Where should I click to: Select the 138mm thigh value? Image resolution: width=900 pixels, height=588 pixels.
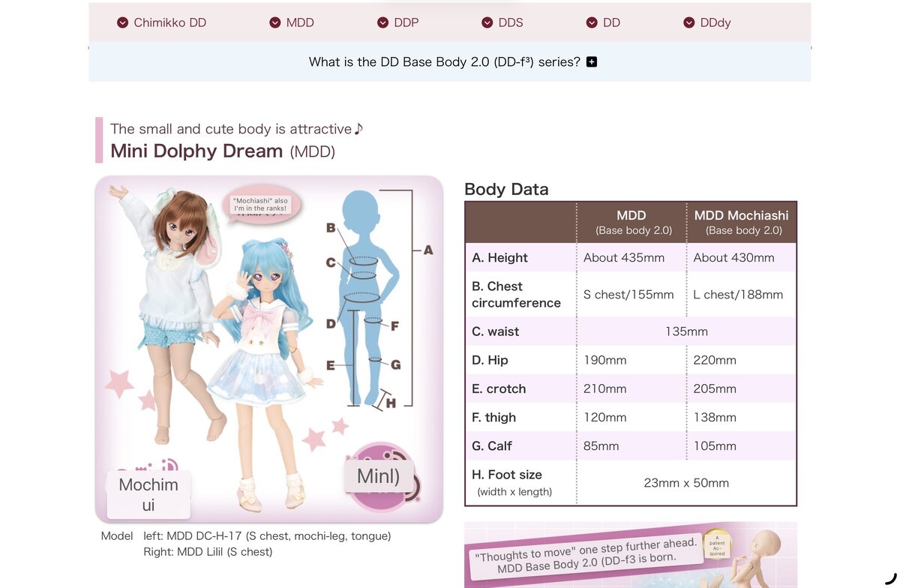click(715, 417)
